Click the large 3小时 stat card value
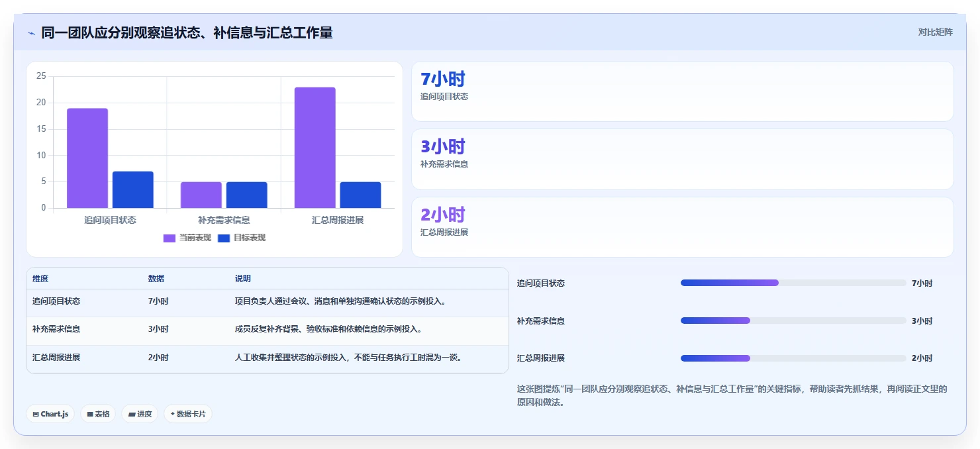Screen dimensions: 980x449 [x=443, y=146]
